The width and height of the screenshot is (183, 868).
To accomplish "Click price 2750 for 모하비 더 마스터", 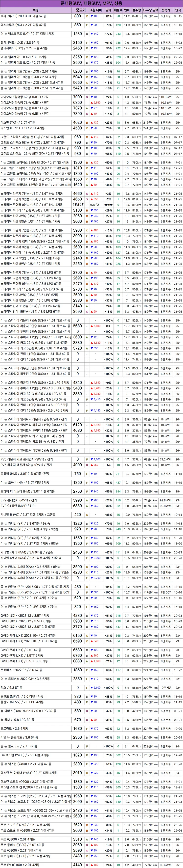I will coord(78,491).
